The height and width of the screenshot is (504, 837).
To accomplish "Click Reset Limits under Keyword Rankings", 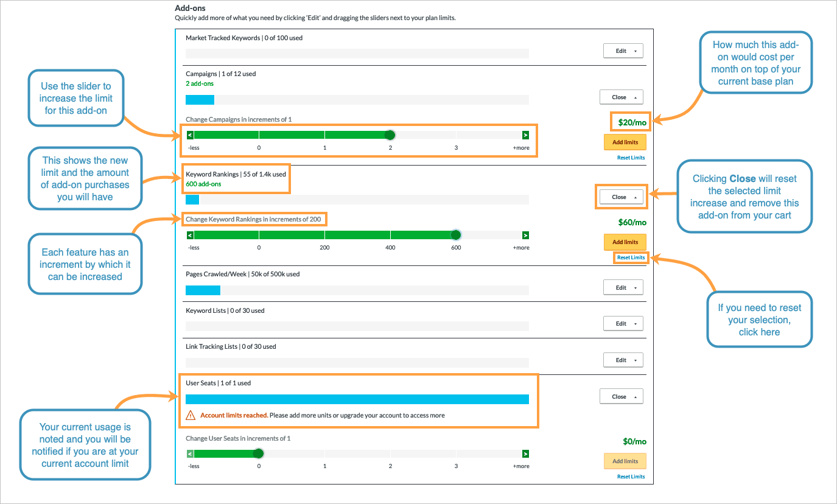I will click(631, 257).
